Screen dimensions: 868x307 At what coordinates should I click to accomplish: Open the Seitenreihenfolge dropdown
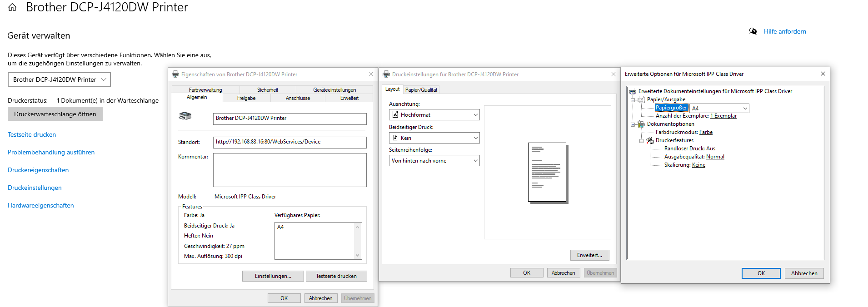click(x=434, y=161)
